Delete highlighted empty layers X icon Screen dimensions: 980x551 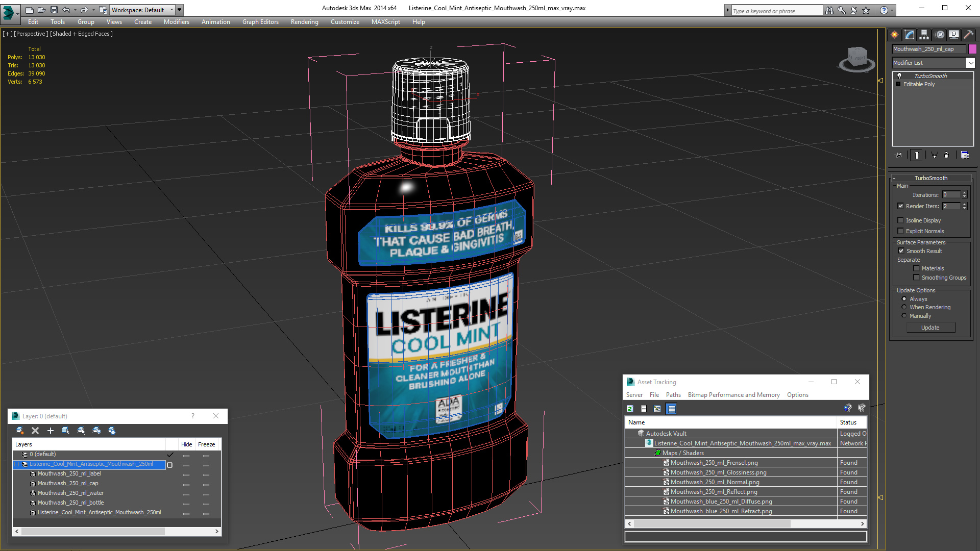[35, 431]
